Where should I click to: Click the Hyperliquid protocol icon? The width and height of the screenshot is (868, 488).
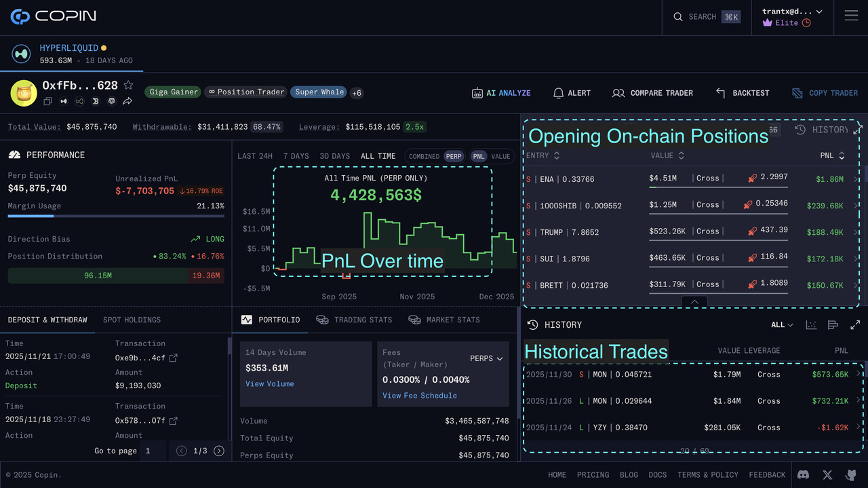coord(22,54)
